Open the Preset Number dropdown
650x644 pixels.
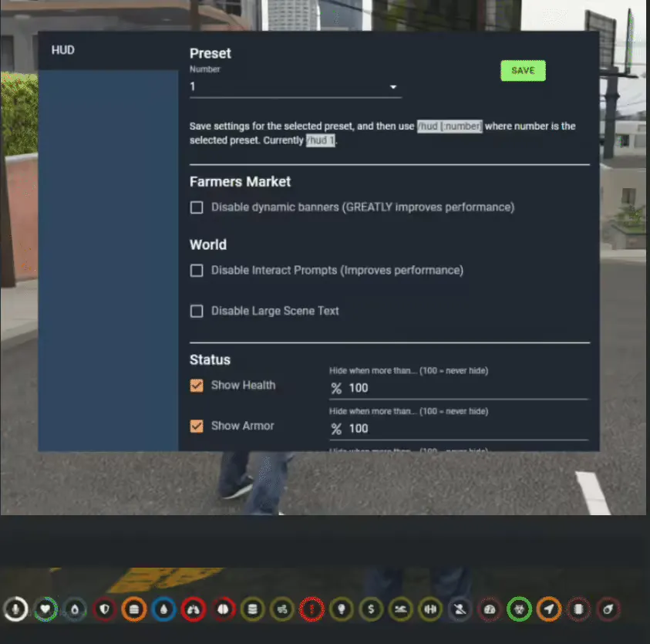click(295, 86)
